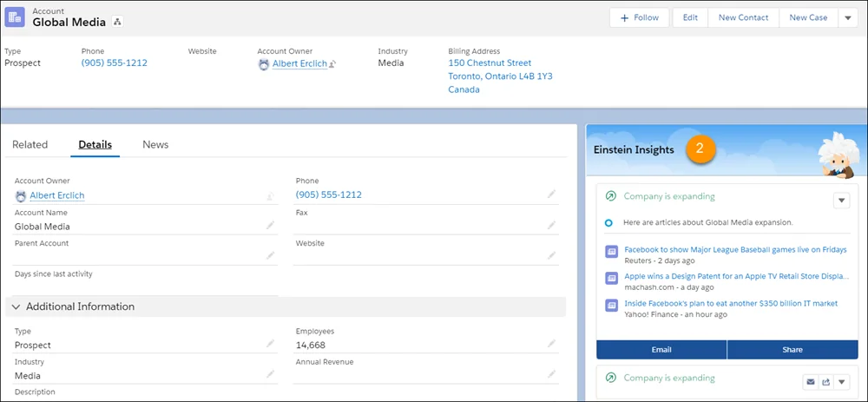Click the header phone number (905) 555-1212
This screenshot has height=402, width=868.
tap(114, 63)
